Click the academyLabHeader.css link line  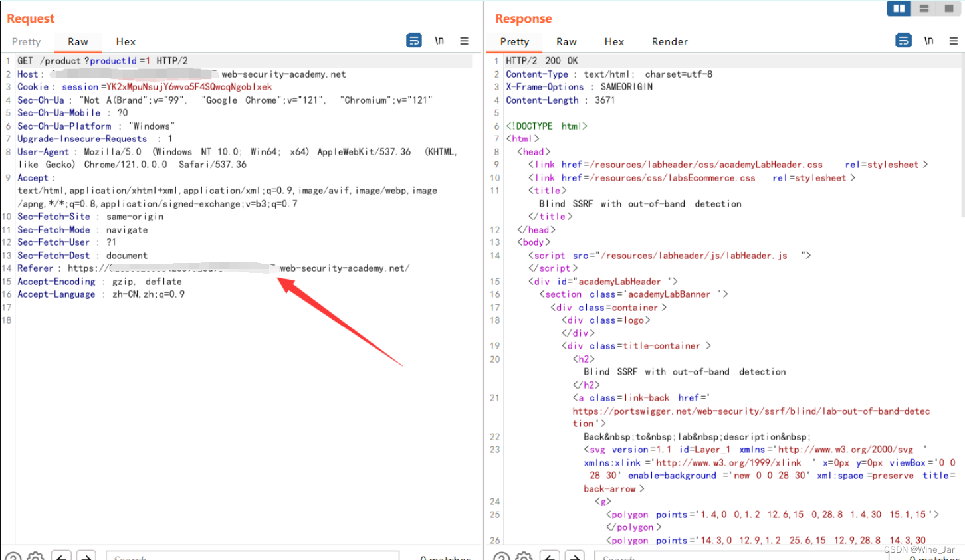pyautogui.click(x=728, y=165)
